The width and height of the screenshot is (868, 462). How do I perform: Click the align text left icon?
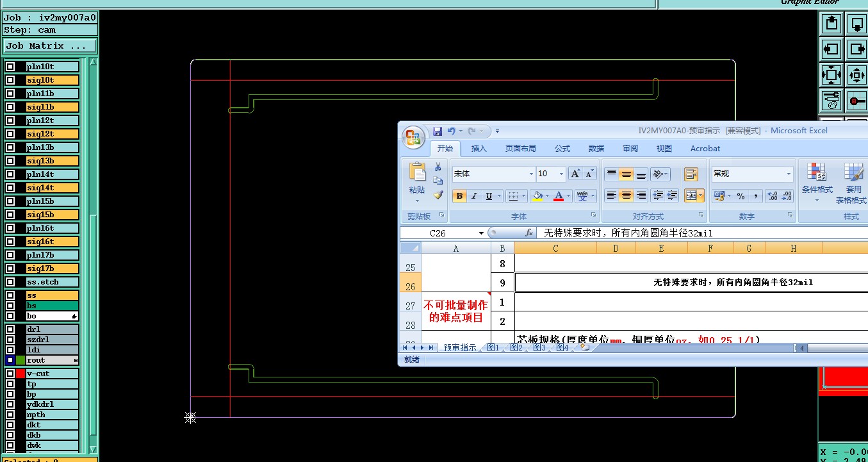coord(612,196)
